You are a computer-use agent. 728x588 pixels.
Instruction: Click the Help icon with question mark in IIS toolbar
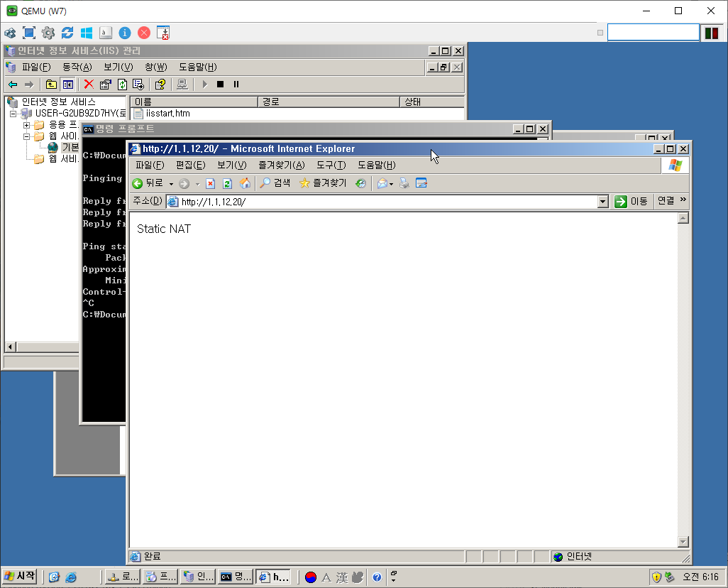point(160,84)
